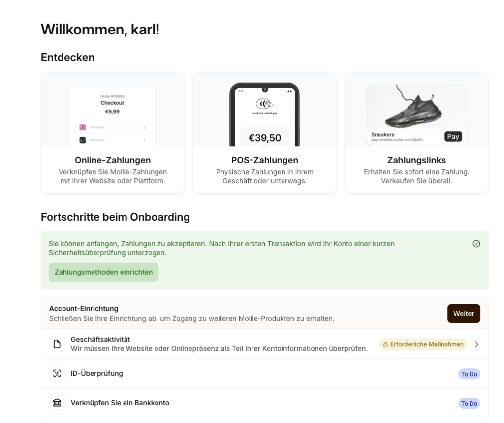Click the To Do badge for ID-Überprüfung
The image size is (504, 423).
(x=469, y=374)
